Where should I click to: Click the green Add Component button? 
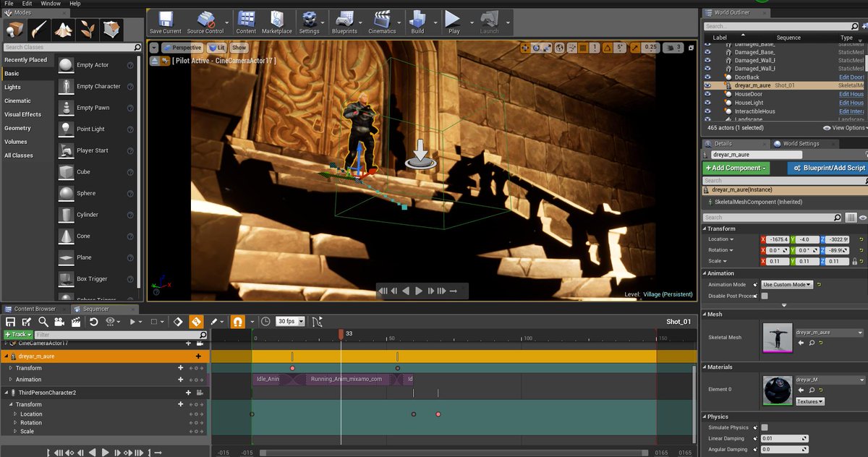(736, 168)
